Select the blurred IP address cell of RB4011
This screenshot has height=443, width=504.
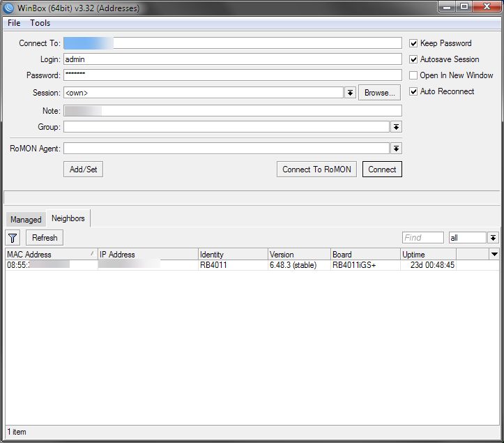coord(148,265)
